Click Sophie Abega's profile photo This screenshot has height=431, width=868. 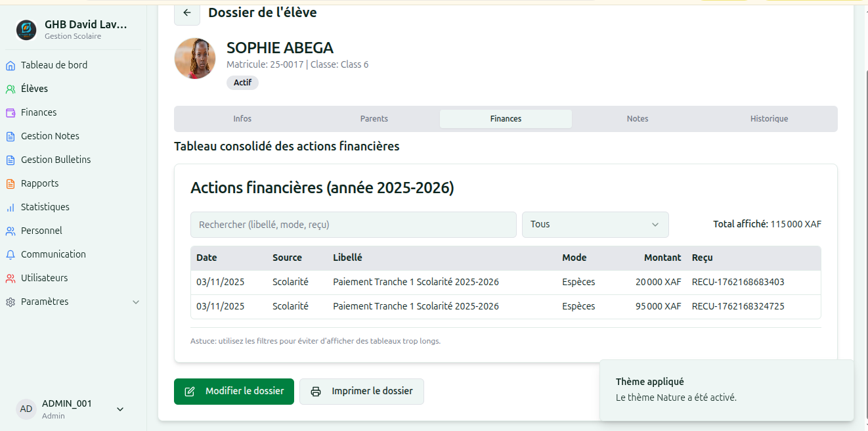pyautogui.click(x=195, y=58)
